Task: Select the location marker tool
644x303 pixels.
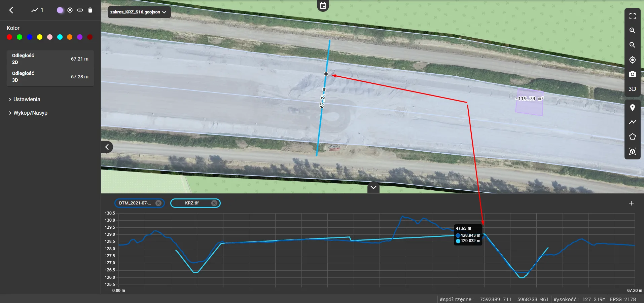Action: pos(632,108)
